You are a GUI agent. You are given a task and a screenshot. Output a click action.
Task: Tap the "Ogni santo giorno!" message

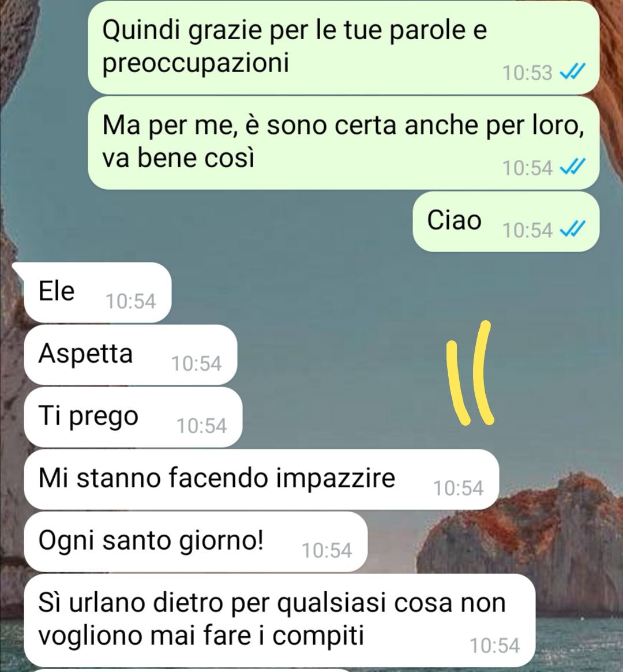196,541
